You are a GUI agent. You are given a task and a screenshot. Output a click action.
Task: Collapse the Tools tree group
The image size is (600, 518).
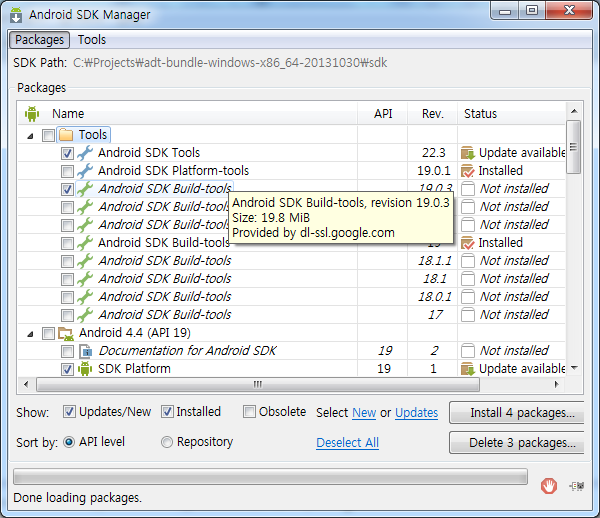31,135
